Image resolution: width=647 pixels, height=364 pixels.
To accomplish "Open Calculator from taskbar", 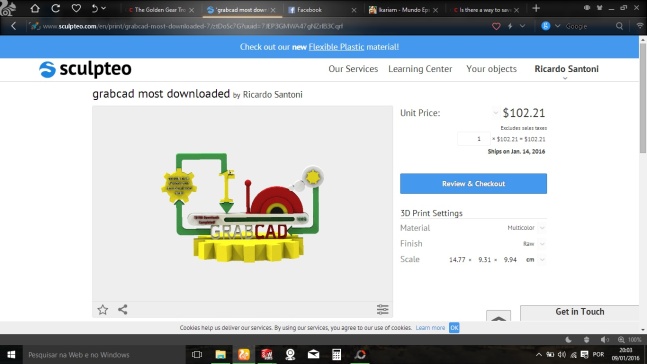I will tap(336, 355).
